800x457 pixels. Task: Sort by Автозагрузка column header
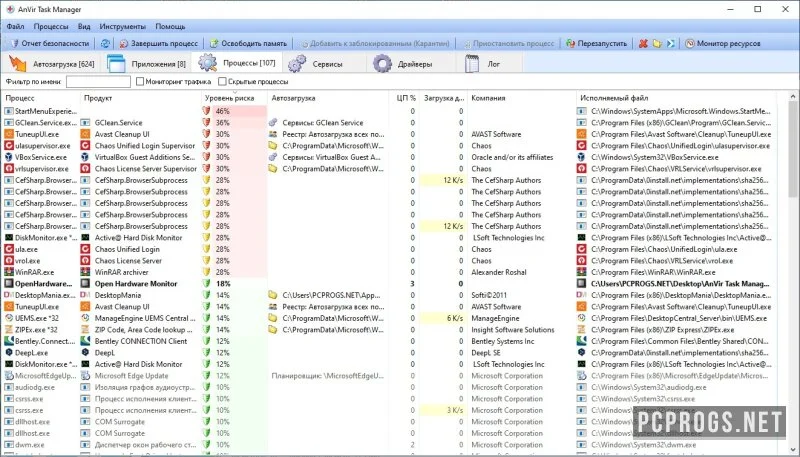328,98
